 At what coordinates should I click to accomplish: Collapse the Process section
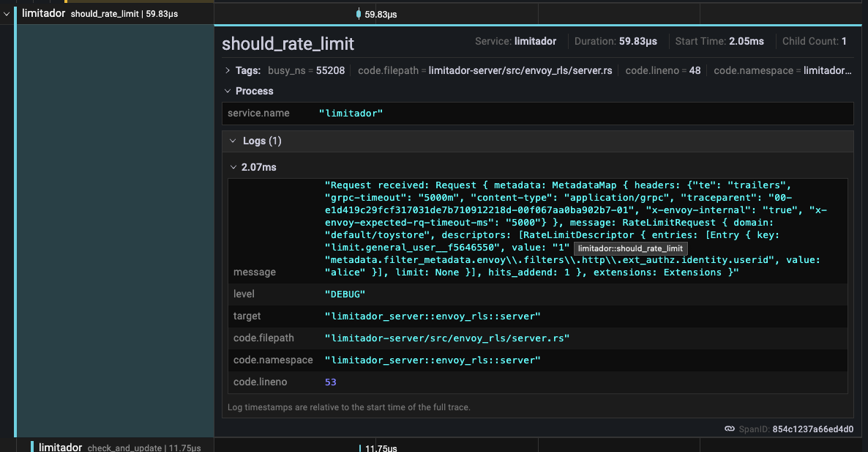click(x=228, y=91)
